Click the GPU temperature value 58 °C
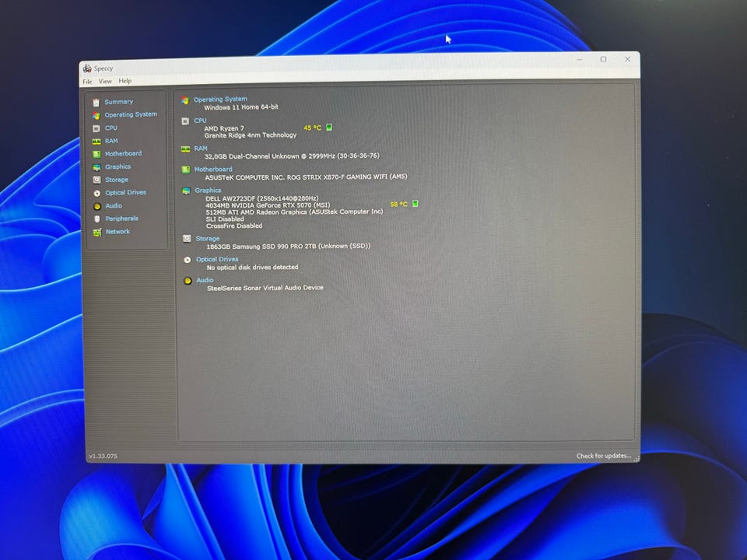747x560 pixels. click(x=398, y=204)
